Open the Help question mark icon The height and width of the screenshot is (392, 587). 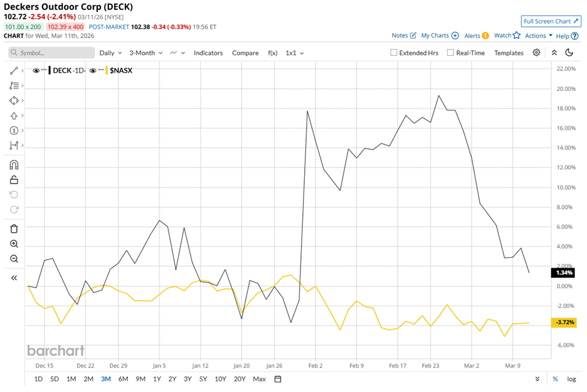(x=575, y=36)
